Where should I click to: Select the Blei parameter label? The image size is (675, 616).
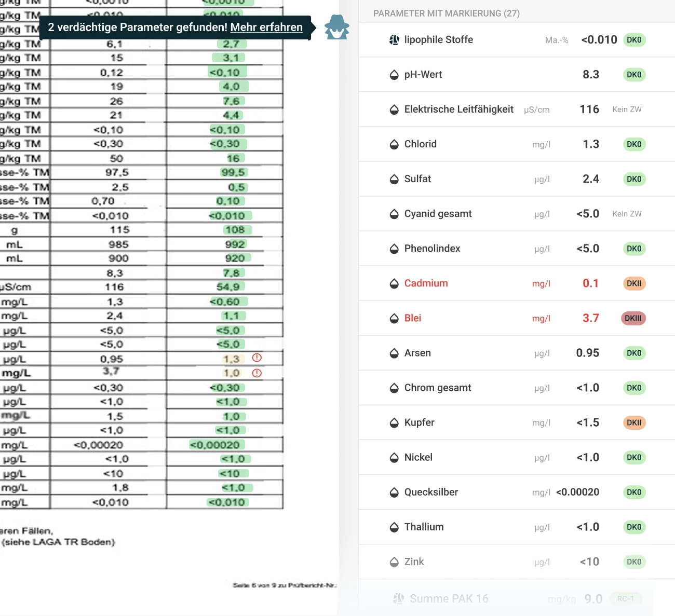[413, 318]
